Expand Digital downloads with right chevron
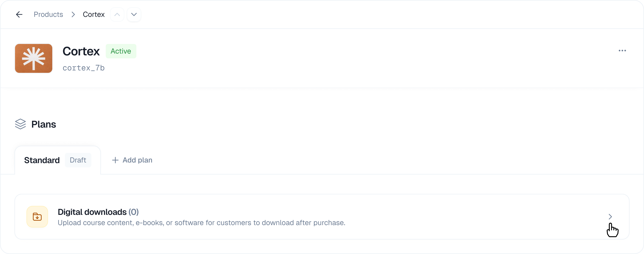This screenshot has height=254, width=644. (x=610, y=217)
